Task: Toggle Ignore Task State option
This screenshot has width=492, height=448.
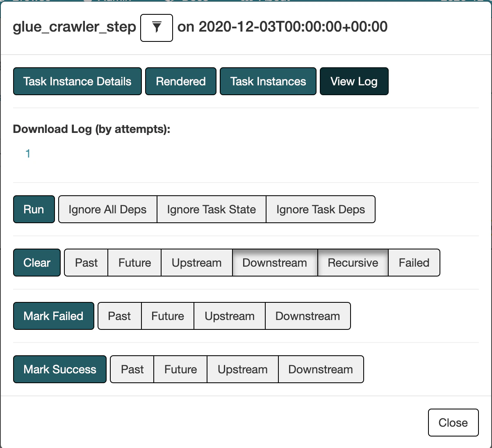Action: click(x=212, y=209)
